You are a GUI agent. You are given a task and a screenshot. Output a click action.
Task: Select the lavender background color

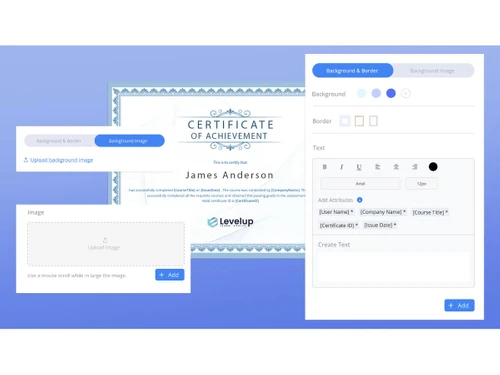[x=376, y=94]
